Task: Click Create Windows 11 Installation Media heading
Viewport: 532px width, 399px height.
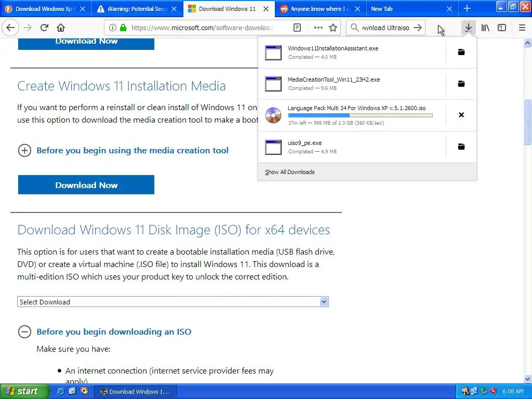Action: [x=122, y=86]
